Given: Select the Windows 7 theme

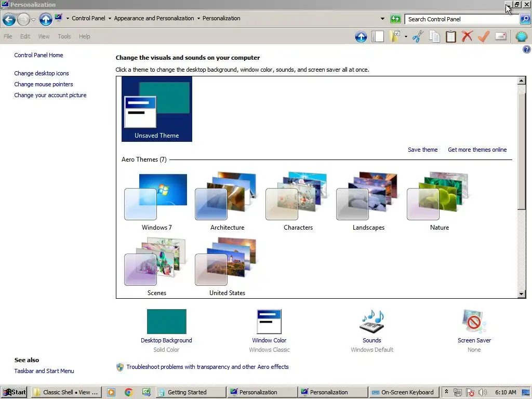Looking at the screenshot, I should tap(157, 202).
